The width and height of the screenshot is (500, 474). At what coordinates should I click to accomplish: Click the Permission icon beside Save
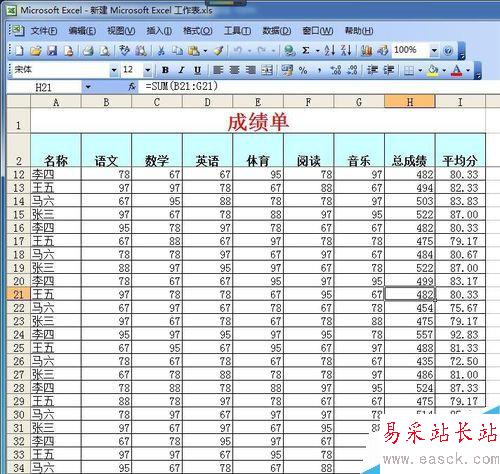[68, 51]
